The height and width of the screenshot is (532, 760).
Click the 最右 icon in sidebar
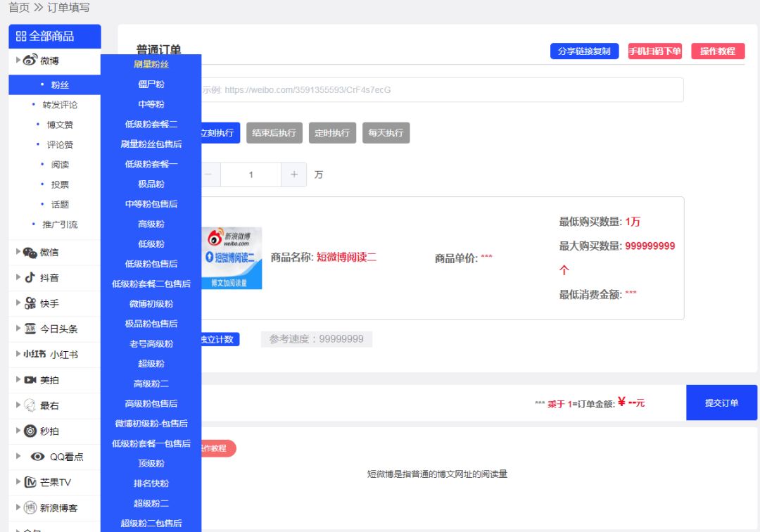[30, 405]
